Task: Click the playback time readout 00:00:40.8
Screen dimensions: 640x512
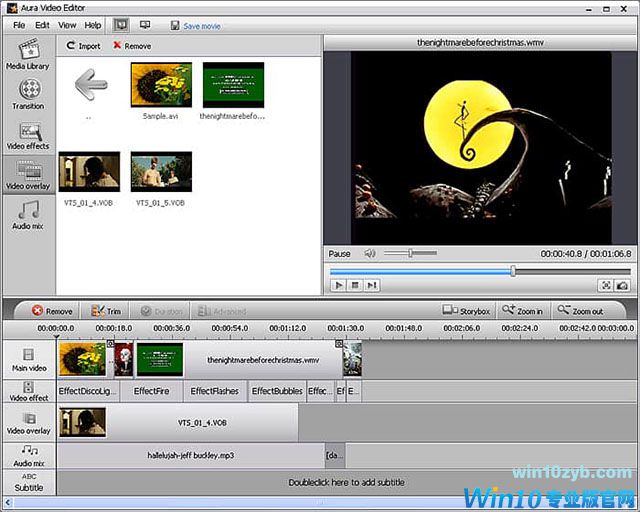Action: (561, 254)
